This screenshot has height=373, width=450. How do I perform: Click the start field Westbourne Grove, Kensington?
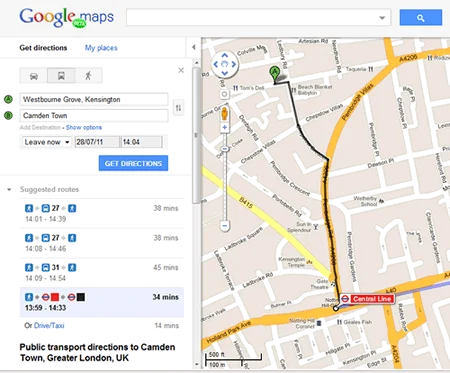tap(94, 99)
